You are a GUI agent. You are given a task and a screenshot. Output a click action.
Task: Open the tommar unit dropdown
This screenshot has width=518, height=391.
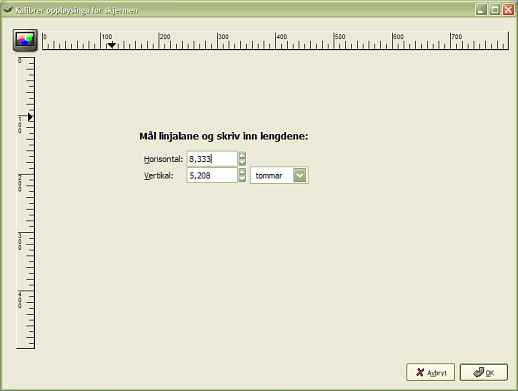click(x=279, y=175)
